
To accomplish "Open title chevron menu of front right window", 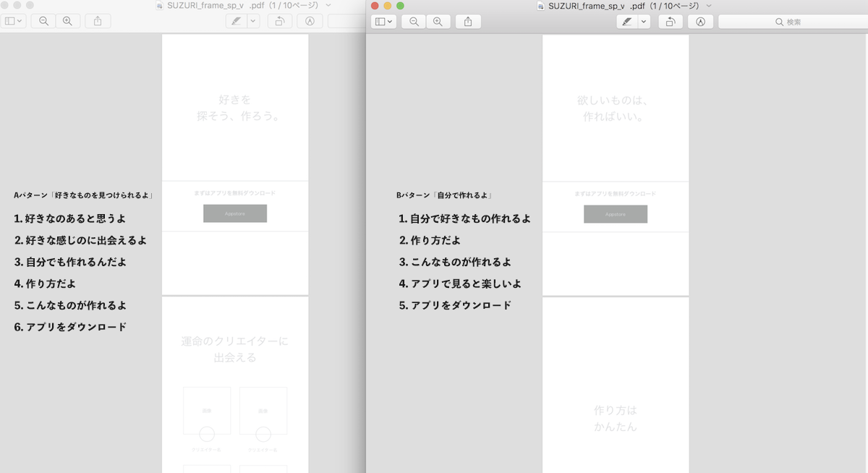I will (x=710, y=6).
